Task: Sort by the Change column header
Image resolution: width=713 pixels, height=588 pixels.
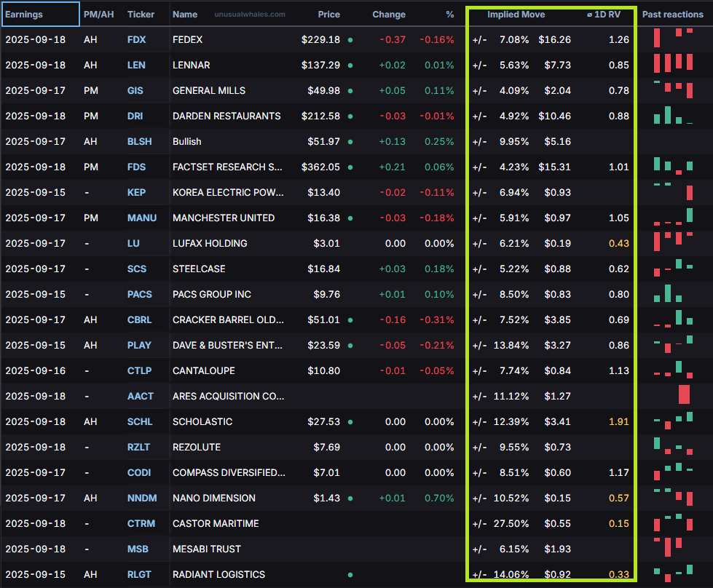Action: 389,14
